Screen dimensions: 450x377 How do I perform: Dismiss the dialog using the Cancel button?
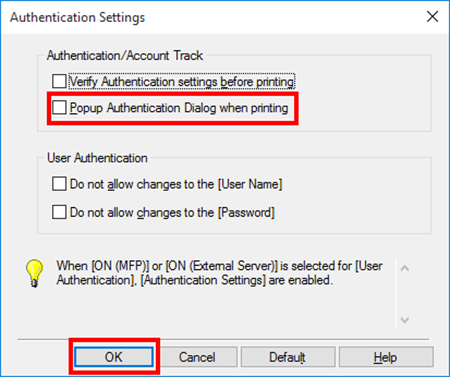coord(197,357)
